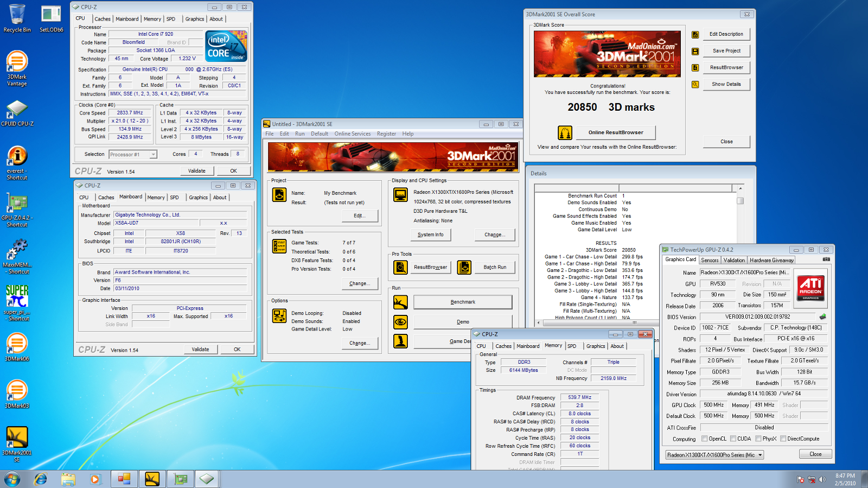Screen dimensions: 868x488
Task: Click the Close button in GPU-Z
Action: click(x=815, y=454)
